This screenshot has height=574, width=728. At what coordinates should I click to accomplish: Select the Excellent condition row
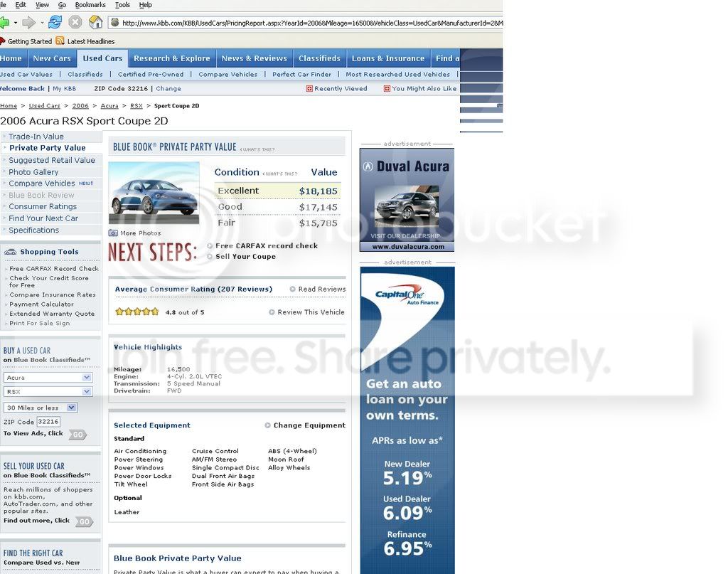tap(277, 191)
